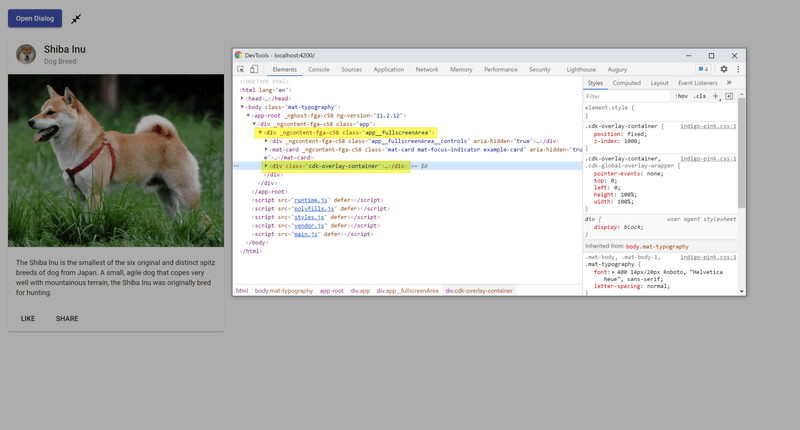Select div.app in the breadcrumb bar
The image size is (800, 430).
pyautogui.click(x=360, y=291)
